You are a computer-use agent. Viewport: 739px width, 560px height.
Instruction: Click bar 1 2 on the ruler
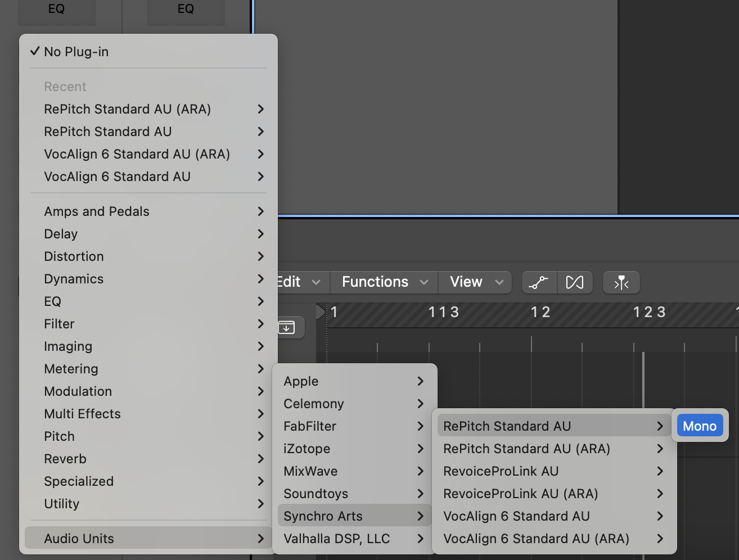tap(540, 313)
